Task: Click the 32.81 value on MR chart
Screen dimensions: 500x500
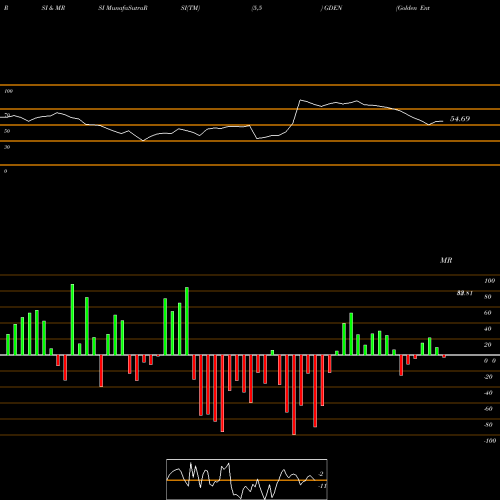Action: (465, 293)
